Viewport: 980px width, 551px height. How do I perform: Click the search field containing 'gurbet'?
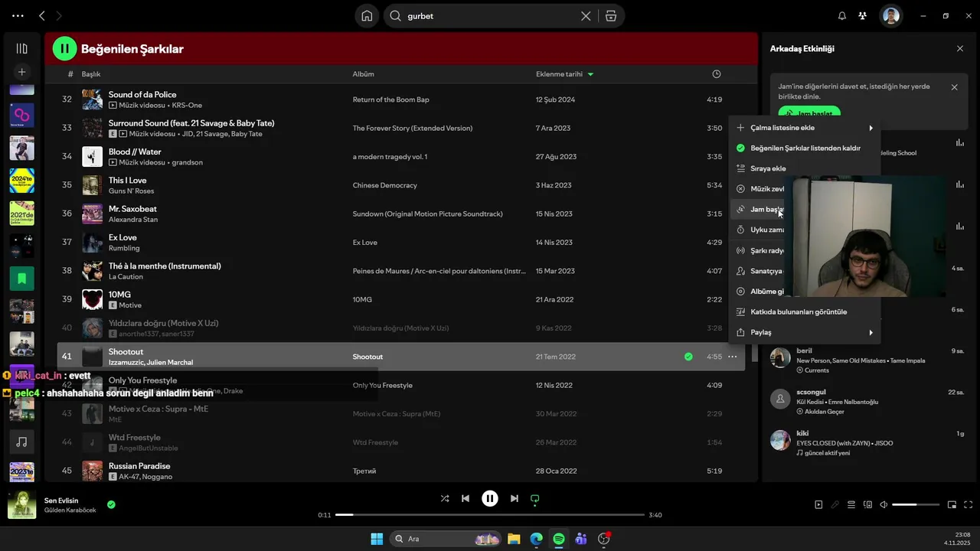[490, 16]
